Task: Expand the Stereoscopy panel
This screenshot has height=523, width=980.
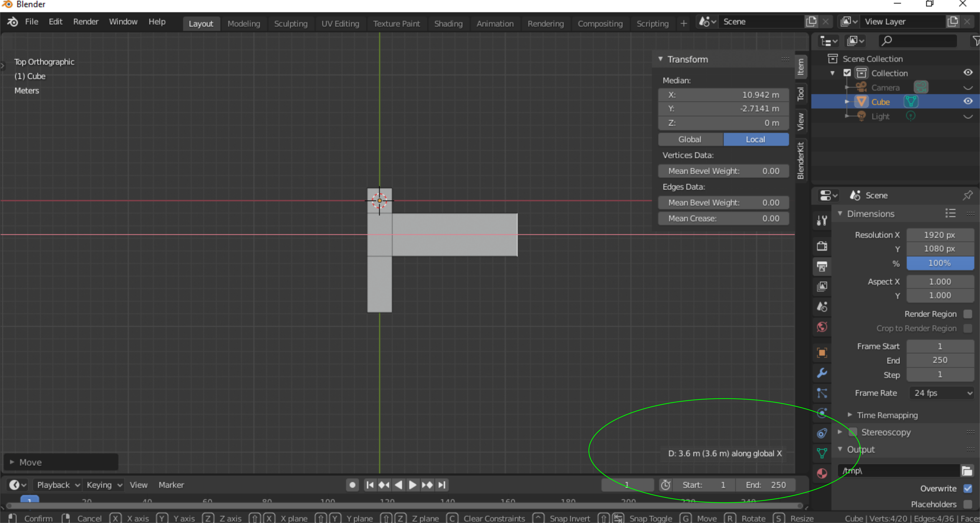Action: coord(840,432)
